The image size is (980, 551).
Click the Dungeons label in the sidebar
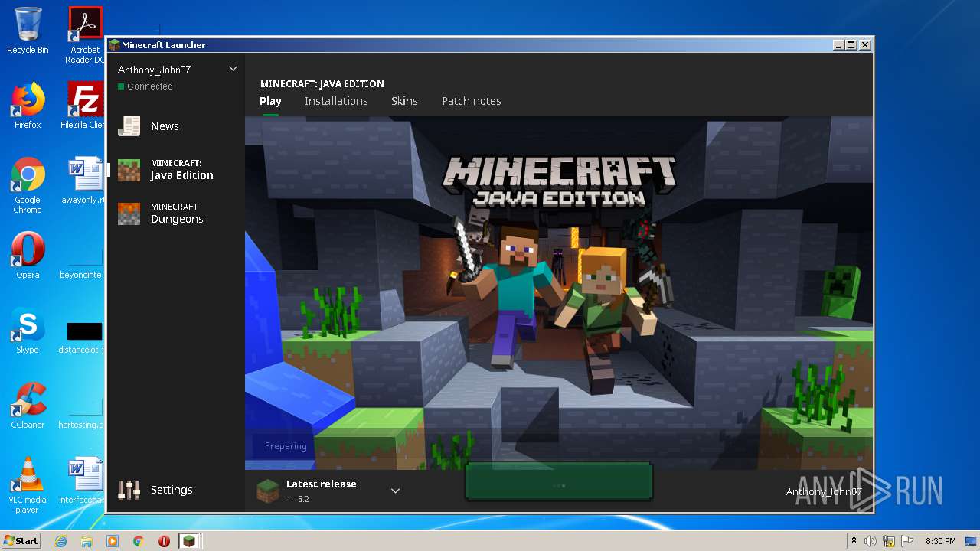pyautogui.click(x=177, y=219)
